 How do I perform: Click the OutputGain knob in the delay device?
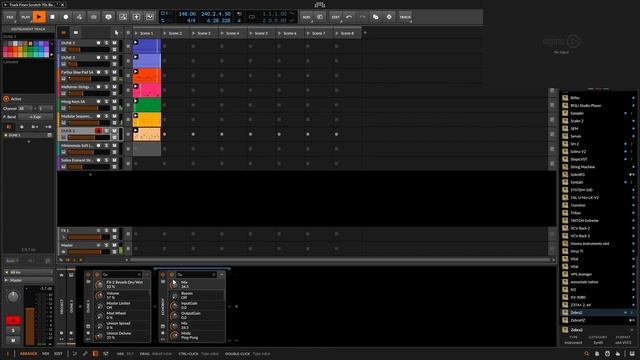[174, 316]
